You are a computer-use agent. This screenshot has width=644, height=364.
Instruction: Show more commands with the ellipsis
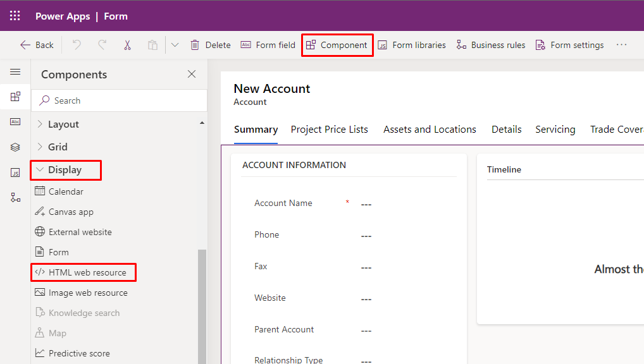(x=621, y=45)
